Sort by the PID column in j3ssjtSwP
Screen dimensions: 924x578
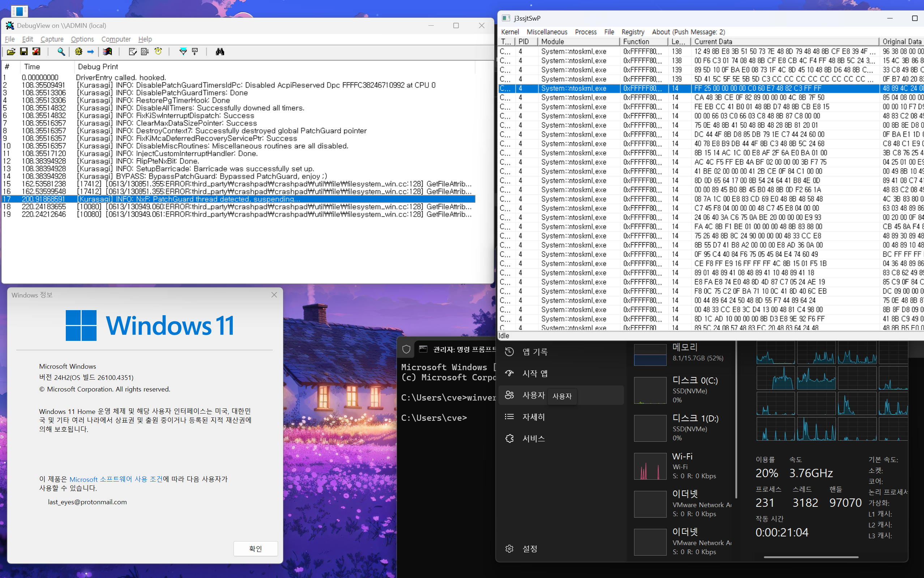coord(526,42)
